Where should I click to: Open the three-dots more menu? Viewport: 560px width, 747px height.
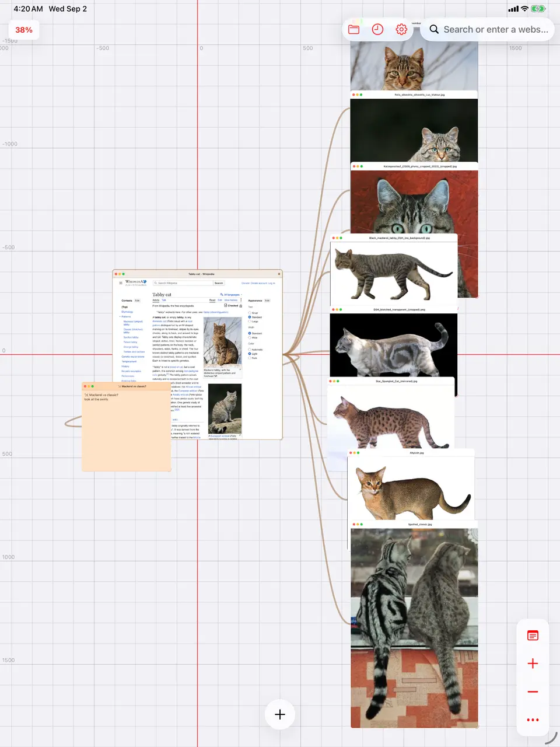point(533,720)
